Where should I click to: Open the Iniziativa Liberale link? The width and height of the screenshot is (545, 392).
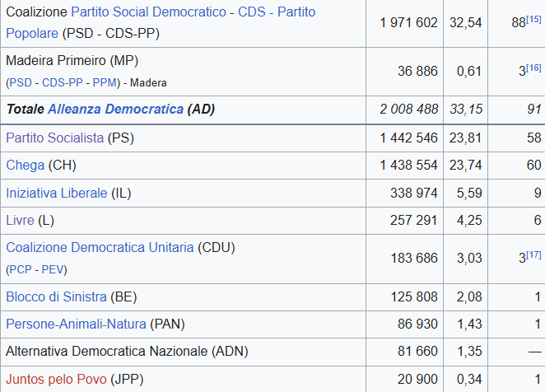tap(57, 193)
